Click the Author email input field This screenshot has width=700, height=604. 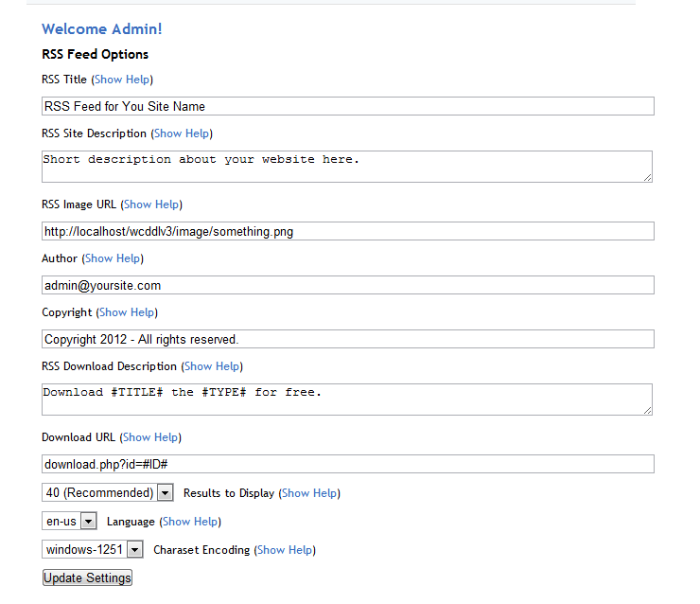[x=347, y=285]
